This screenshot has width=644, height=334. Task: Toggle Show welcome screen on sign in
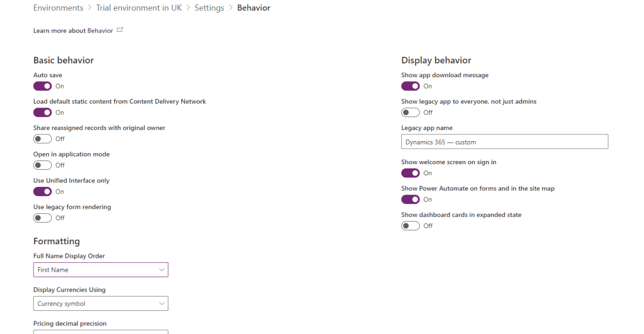click(410, 173)
